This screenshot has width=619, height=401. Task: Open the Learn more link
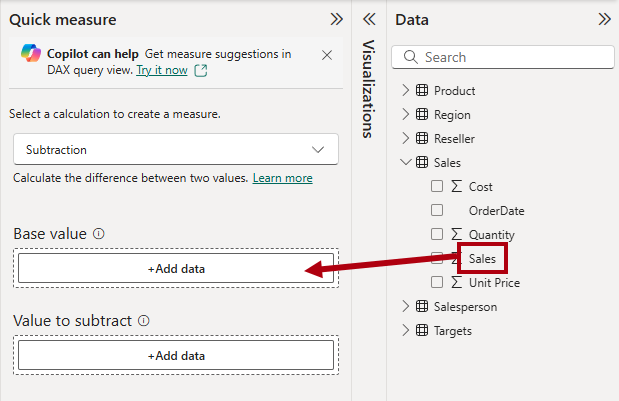(283, 178)
